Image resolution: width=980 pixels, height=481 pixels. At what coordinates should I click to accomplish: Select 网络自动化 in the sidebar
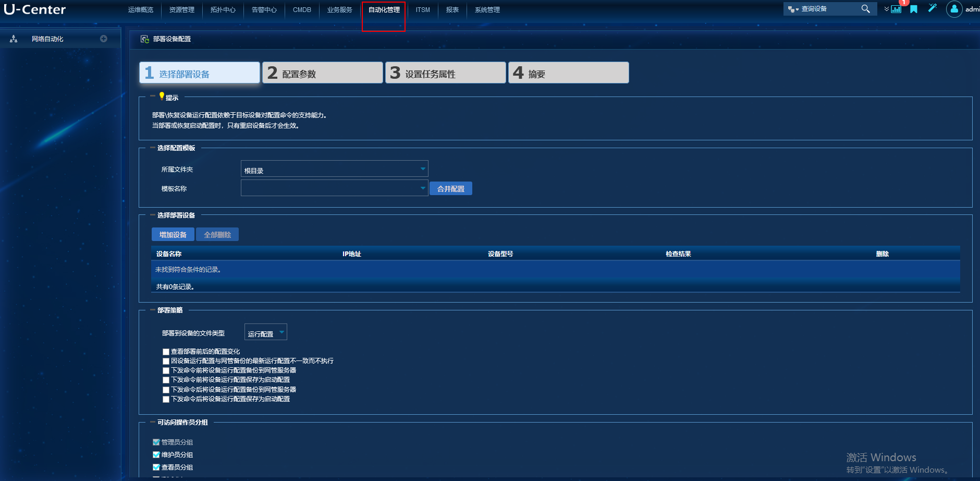click(x=47, y=39)
